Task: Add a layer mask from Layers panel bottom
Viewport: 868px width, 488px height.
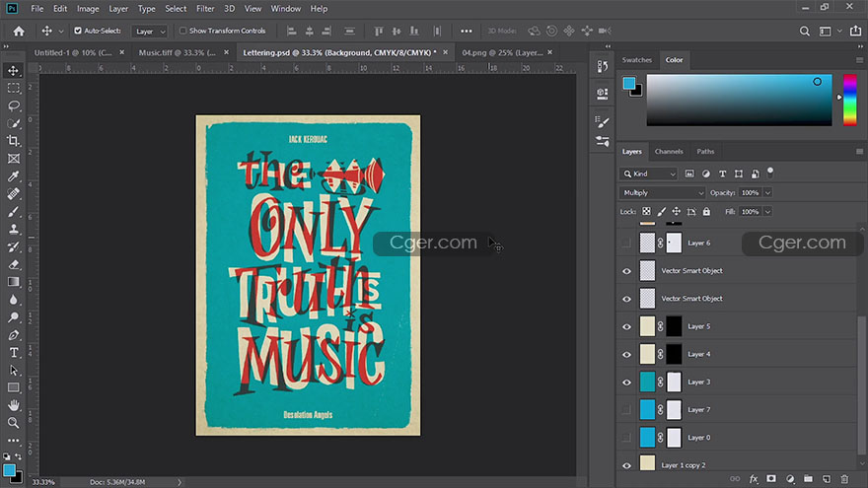Action: tap(771, 478)
